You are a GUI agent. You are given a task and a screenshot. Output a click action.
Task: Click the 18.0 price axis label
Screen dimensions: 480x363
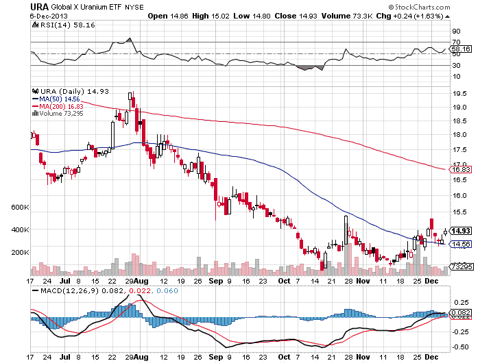pos(460,135)
